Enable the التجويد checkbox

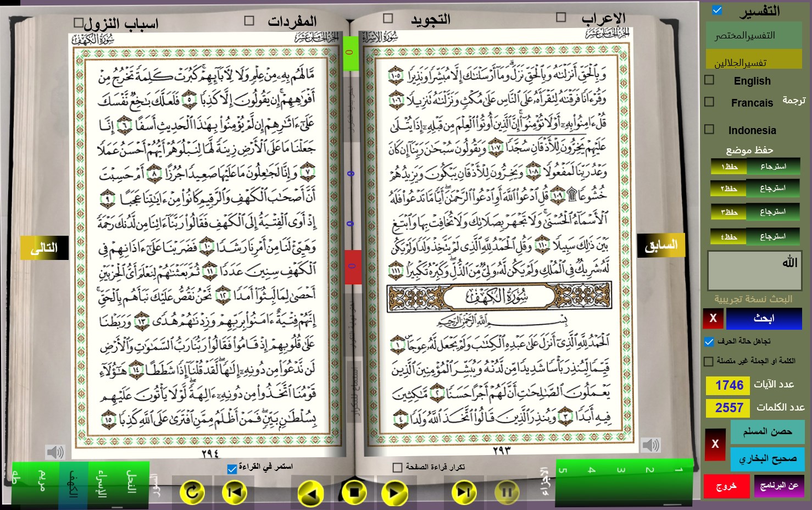[x=388, y=18]
